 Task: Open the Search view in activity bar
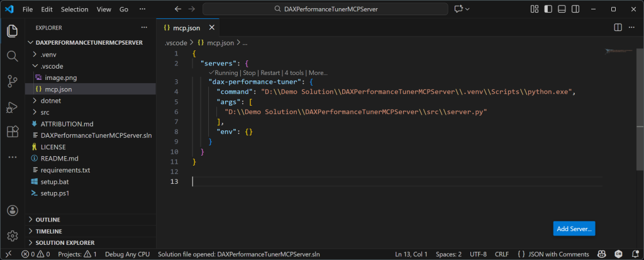coord(12,56)
